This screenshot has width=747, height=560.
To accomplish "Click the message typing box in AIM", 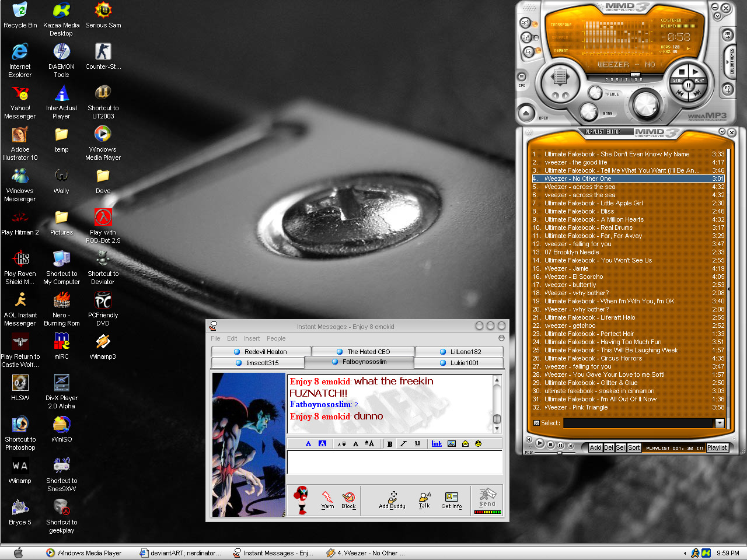I will [395, 463].
